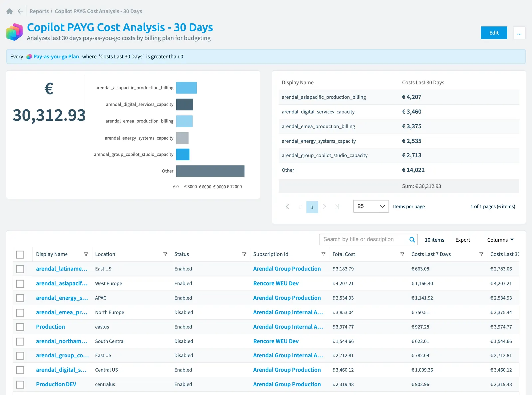532x395 pixels.
Task: Click the search magnifier icon
Action: (x=412, y=240)
